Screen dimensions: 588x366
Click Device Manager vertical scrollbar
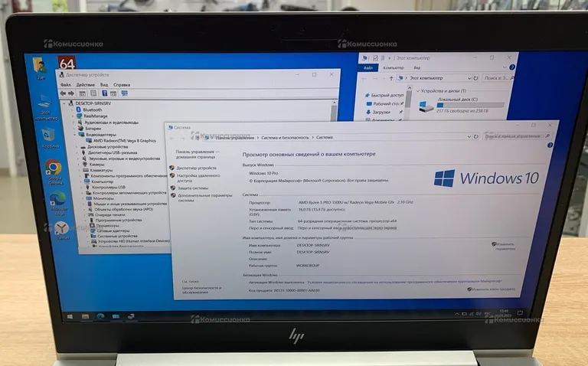[x=334, y=110]
